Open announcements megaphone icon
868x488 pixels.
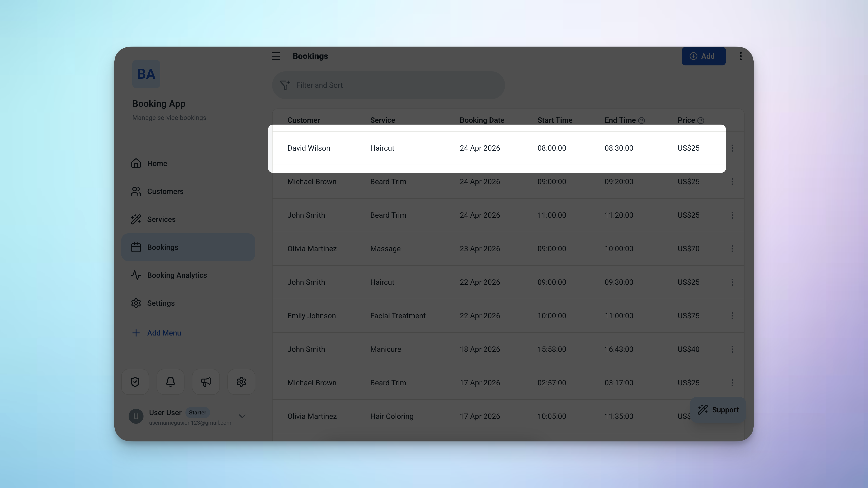pos(206,382)
